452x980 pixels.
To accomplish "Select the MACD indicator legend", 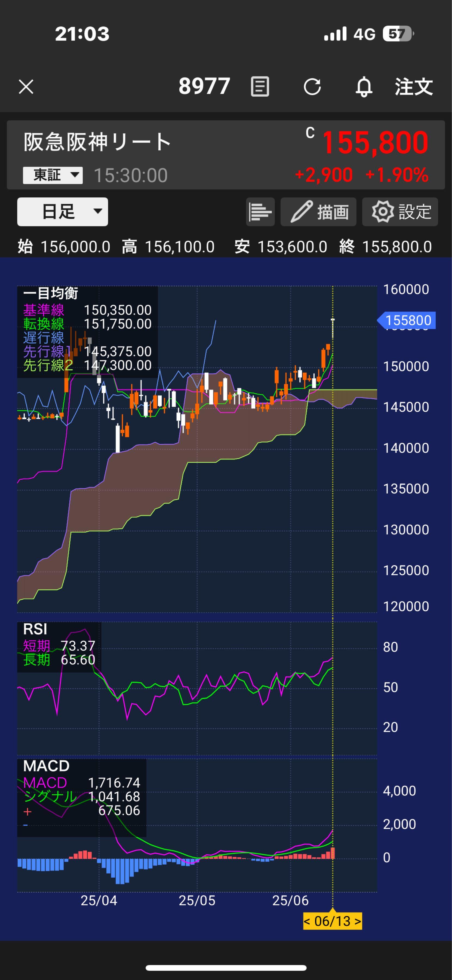I will (46, 766).
